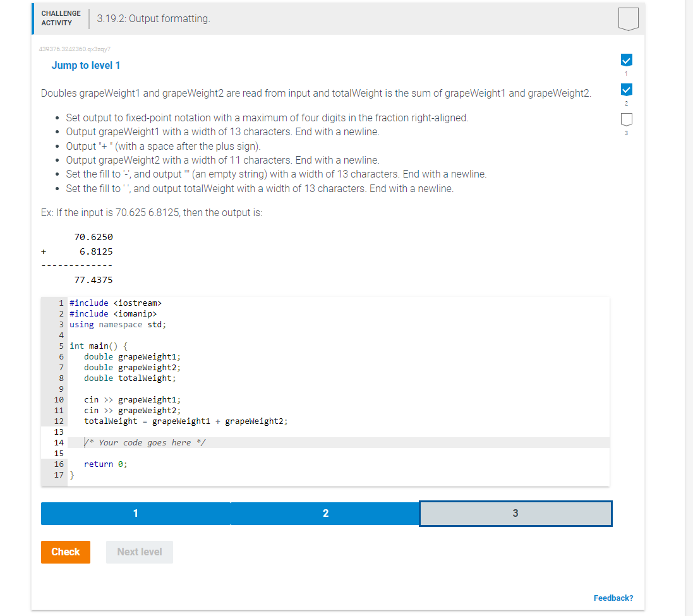Click the 'double totalWeight;' declaration
The height and width of the screenshot is (616, 693).
[130, 378]
